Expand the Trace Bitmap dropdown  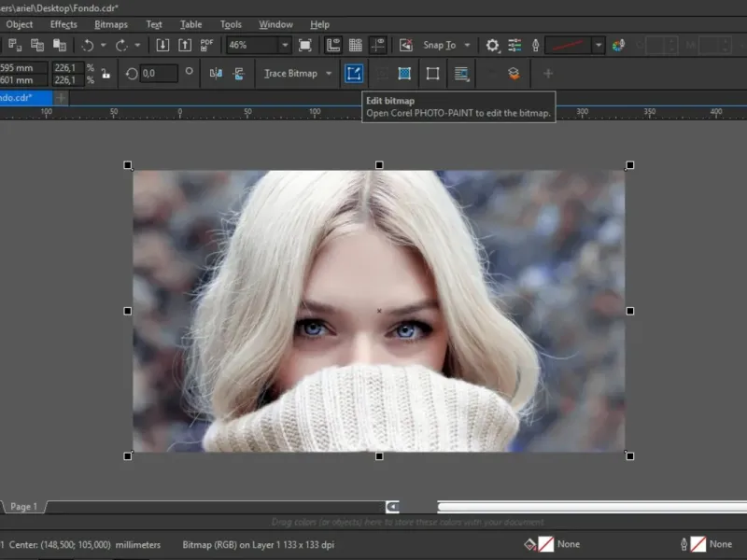[329, 73]
